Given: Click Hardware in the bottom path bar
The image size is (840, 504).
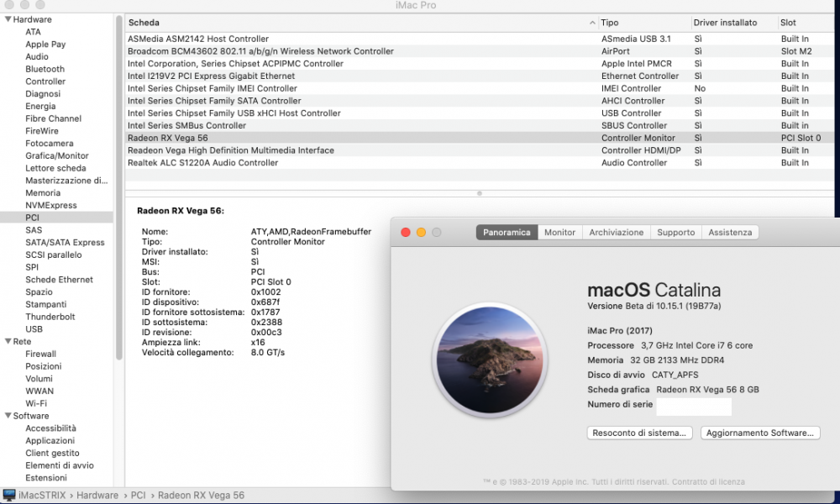Looking at the screenshot, I should coord(97,495).
